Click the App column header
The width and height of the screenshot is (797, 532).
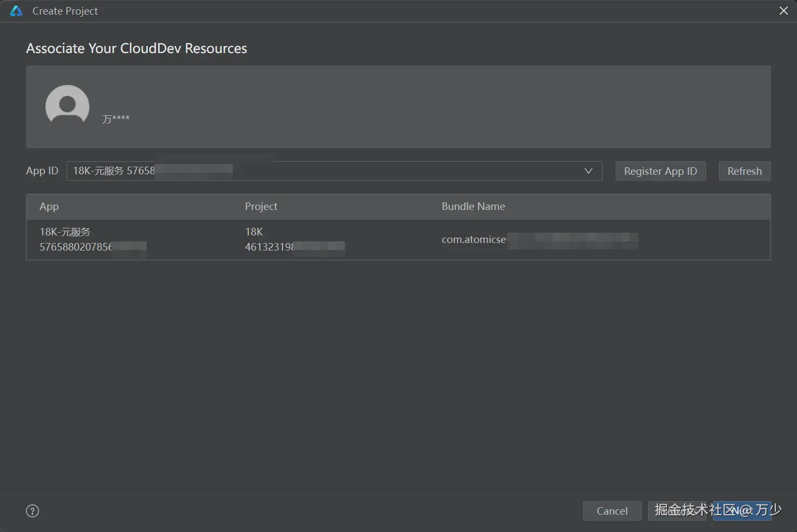pyautogui.click(x=49, y=206)
